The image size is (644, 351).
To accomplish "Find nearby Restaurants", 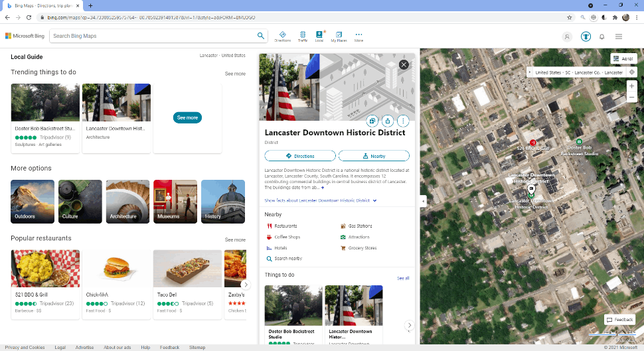I will tap(282, 226).
